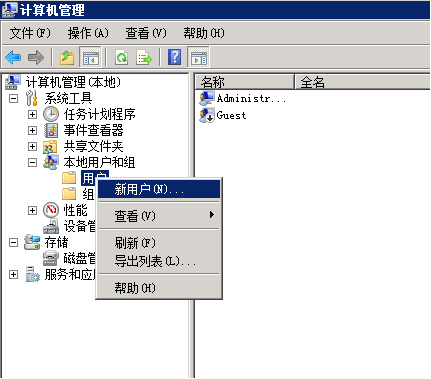The width and height of the screenshot is (431, 379).
Task: Click the Up one level folder icon
Action: 67,57
